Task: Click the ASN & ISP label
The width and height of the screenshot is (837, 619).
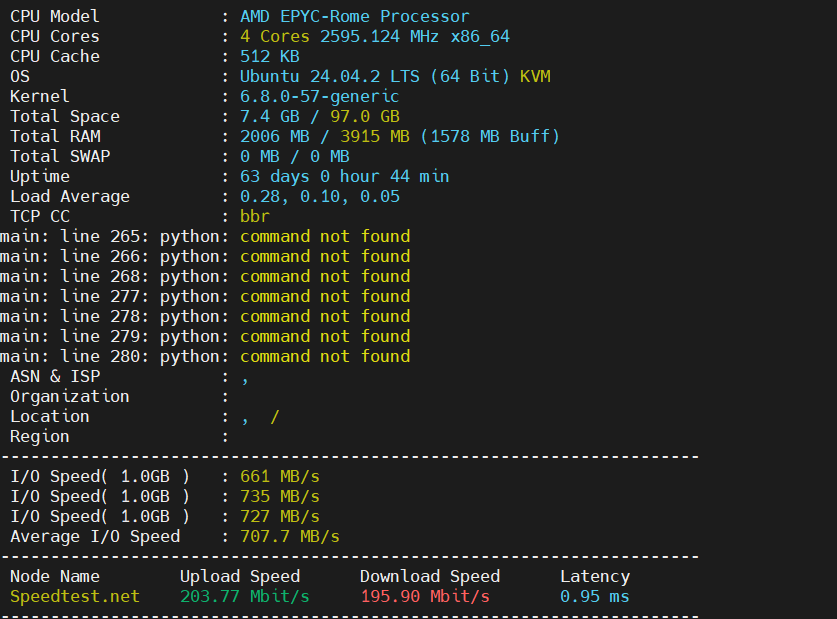Action: [55, 377]
